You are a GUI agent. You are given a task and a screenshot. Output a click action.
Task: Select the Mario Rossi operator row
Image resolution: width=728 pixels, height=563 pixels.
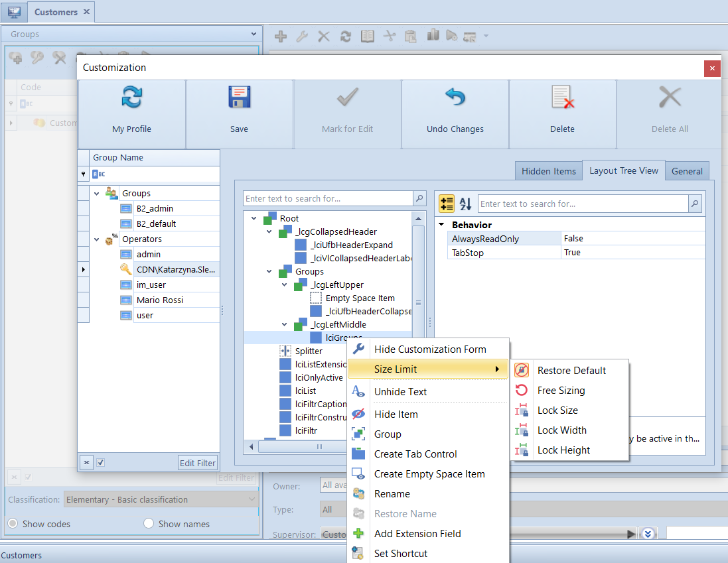pos(177,300)
